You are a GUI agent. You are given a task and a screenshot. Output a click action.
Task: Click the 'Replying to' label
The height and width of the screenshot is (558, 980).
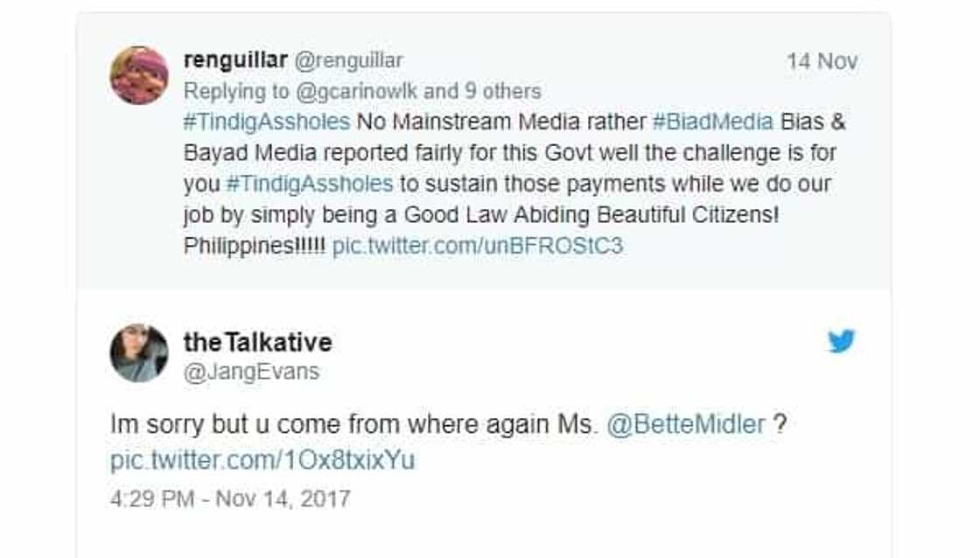coord(234,91)
